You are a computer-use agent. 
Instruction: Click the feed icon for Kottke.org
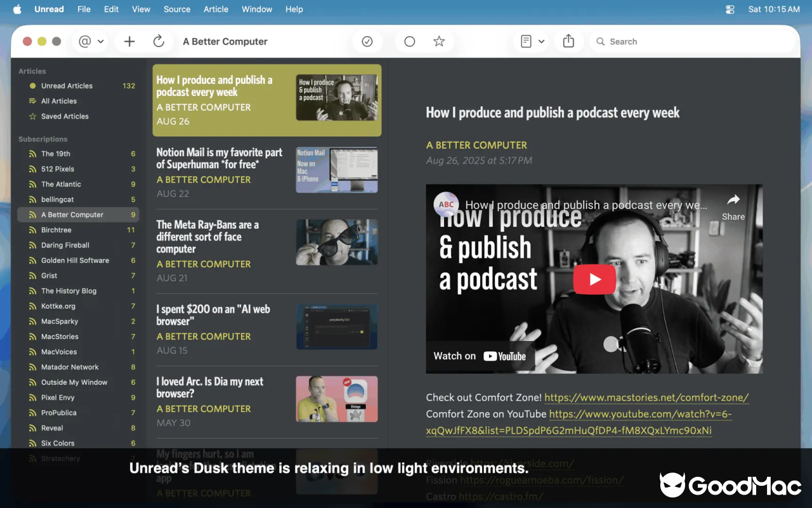(32, 306)
